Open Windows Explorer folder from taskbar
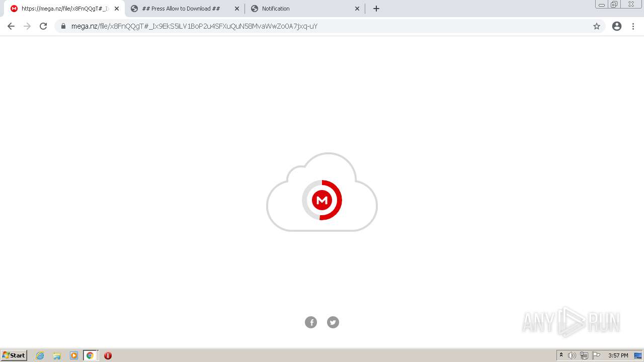 tap(57, 355)
